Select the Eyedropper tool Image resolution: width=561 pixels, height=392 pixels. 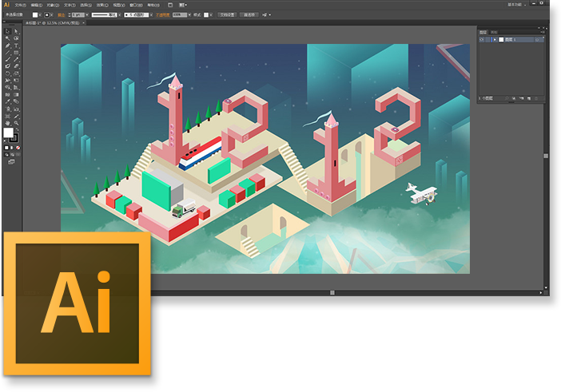7,101
